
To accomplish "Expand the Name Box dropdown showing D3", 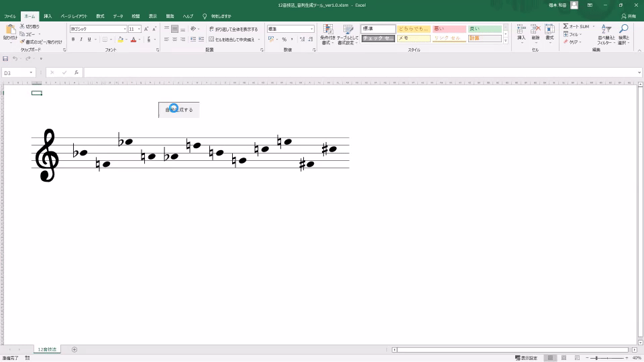I will (x=31, y=72).
